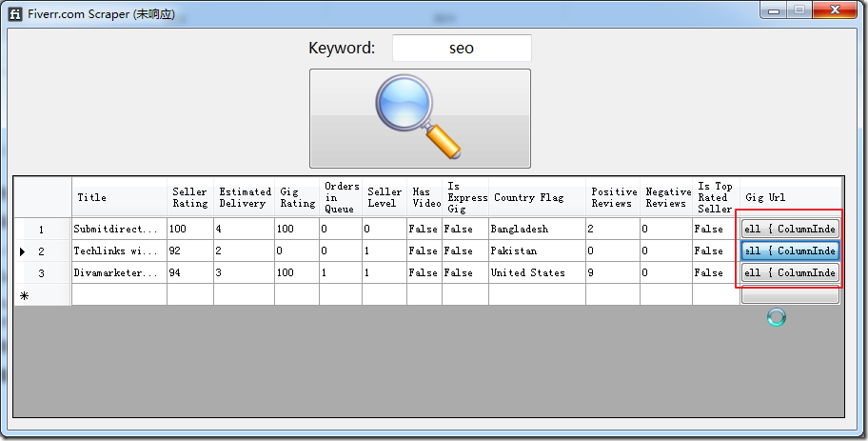868x441 pixels.
Task: Select the Submitdirect... title cell
Action: [x=119, y=229]
